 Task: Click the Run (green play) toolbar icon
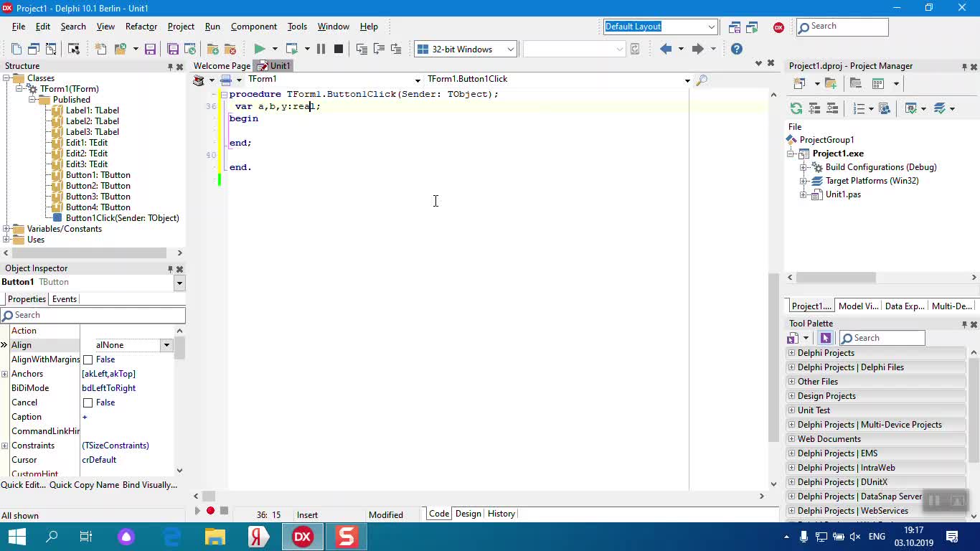(x=260, y=49)
